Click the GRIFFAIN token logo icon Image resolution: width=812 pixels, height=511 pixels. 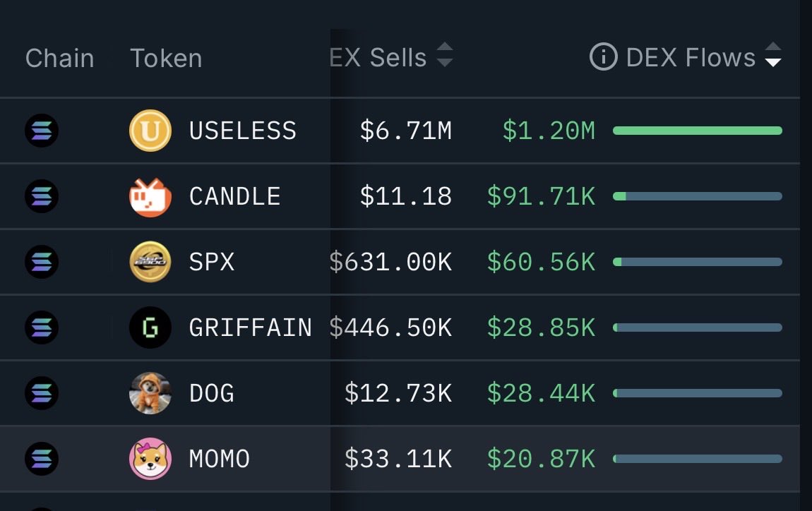coord(150,327)
